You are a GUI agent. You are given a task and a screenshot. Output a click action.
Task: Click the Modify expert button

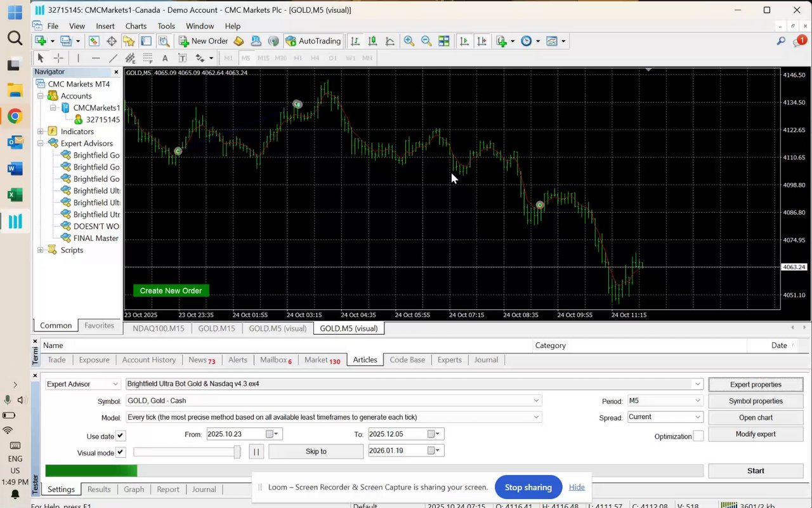tap(756, 434)
